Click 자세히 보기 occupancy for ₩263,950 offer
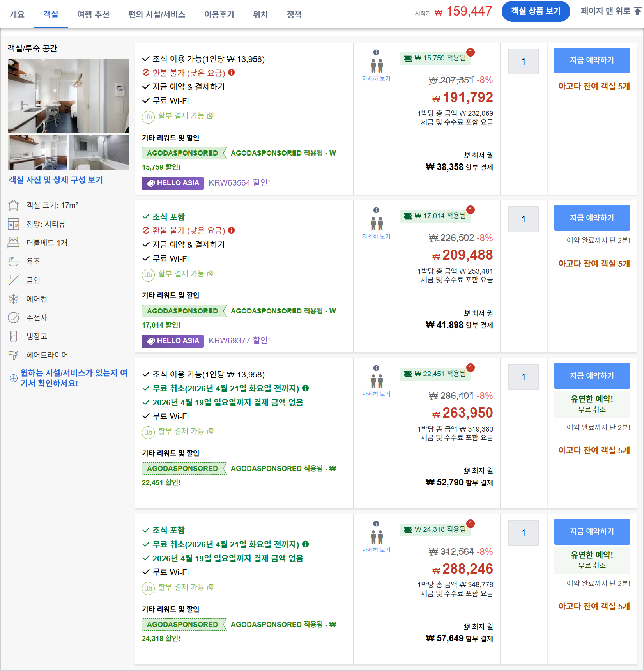This screenshot has height=671, width=644. click(376, 394)
